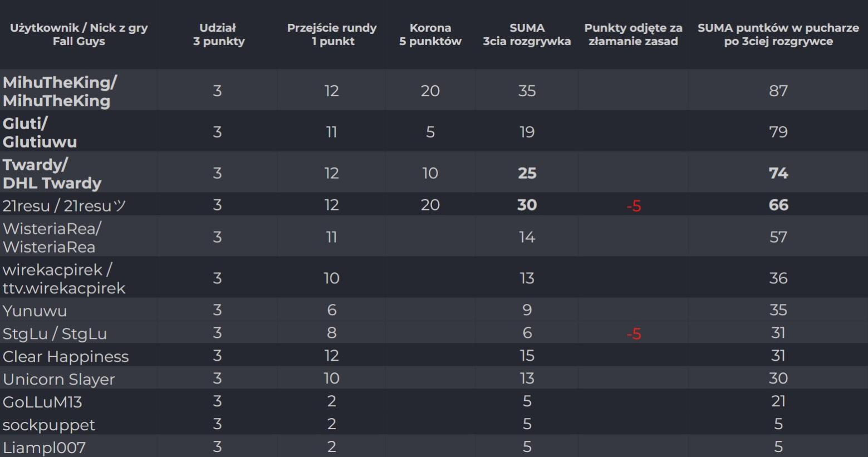Click GoLLuM13's cup total of 21
This screenshot has width=868, height=457.
(778, 401)
